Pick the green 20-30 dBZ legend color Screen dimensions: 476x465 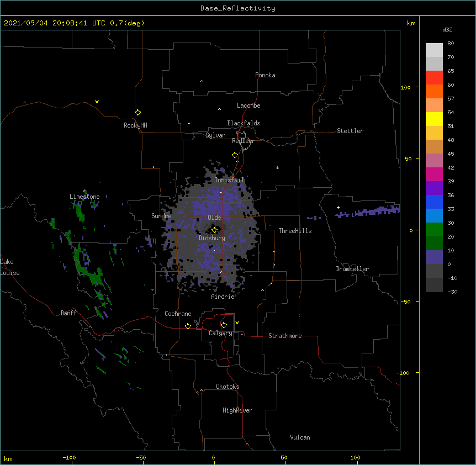click(434, 230)
